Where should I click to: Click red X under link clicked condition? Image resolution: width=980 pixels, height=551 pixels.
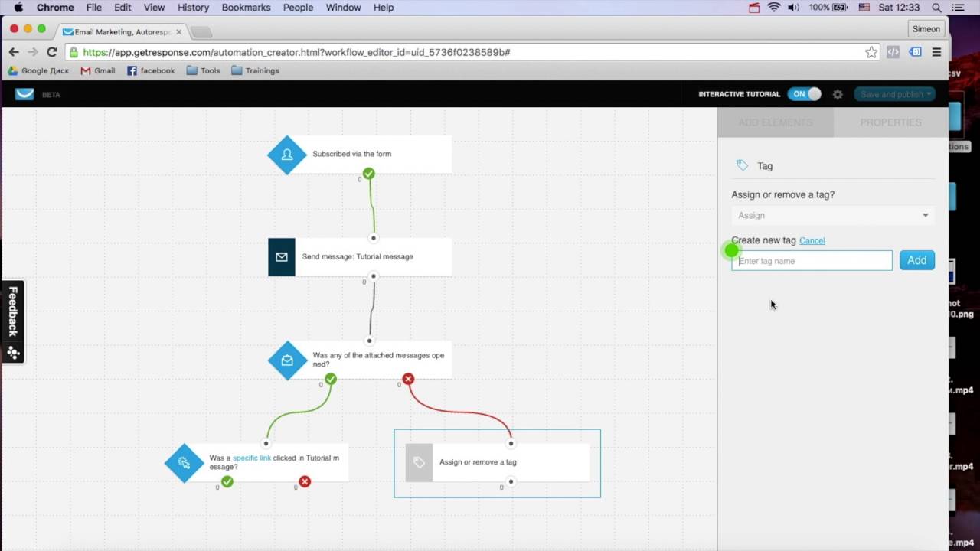click(x=305, y=481)
